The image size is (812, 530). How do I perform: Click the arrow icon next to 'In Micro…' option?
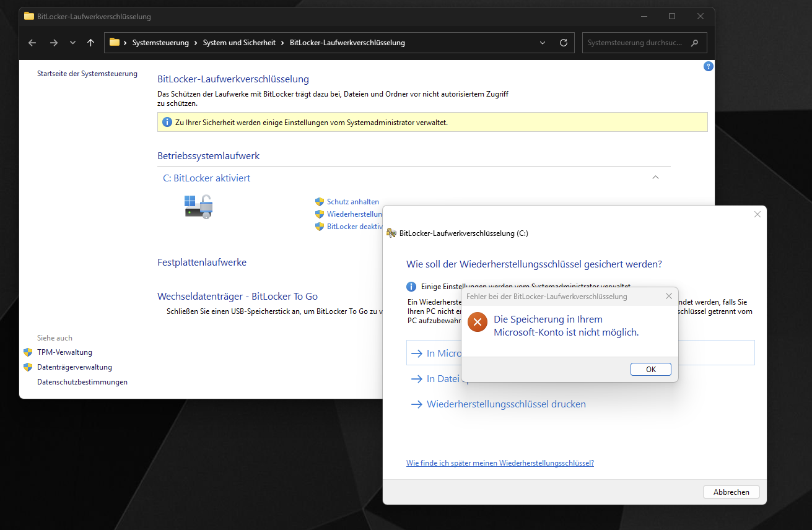tap(417, 354)
